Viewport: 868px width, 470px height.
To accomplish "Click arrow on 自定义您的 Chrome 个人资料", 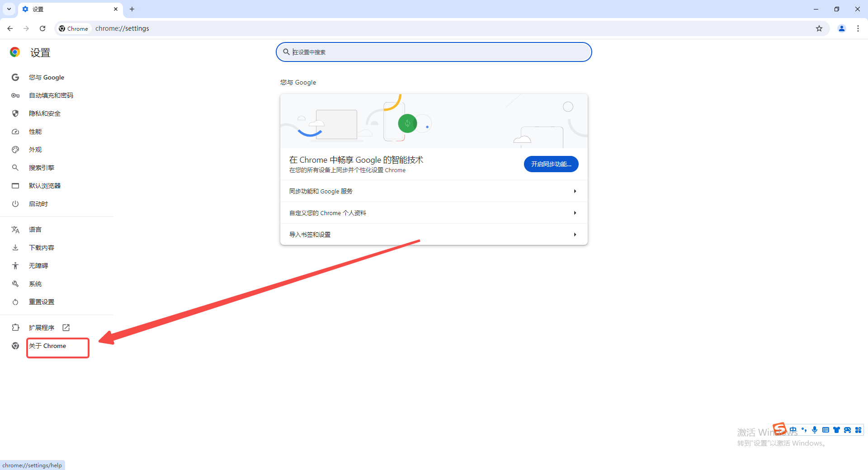I will pyautogui.click(x=575, y=213).
